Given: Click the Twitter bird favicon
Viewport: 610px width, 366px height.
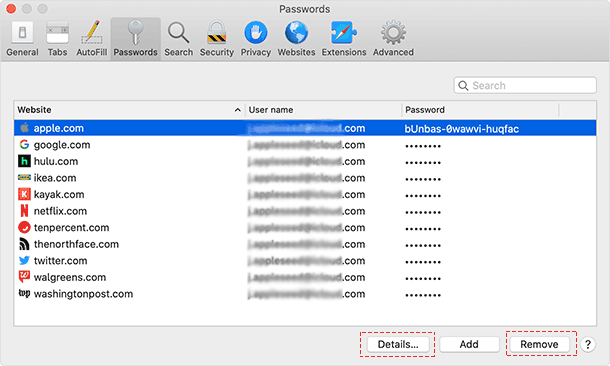Looking at the screenshot, I should coord(24,260).
